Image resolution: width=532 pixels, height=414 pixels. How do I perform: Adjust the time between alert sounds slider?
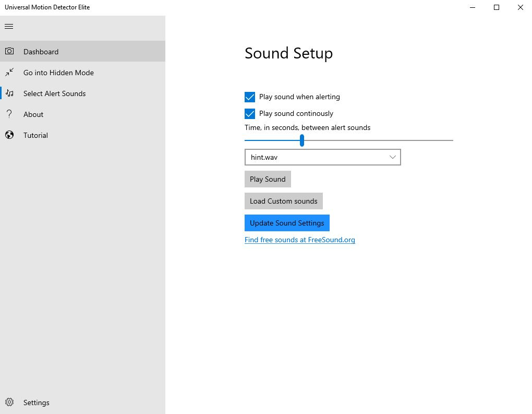point(301,140)
